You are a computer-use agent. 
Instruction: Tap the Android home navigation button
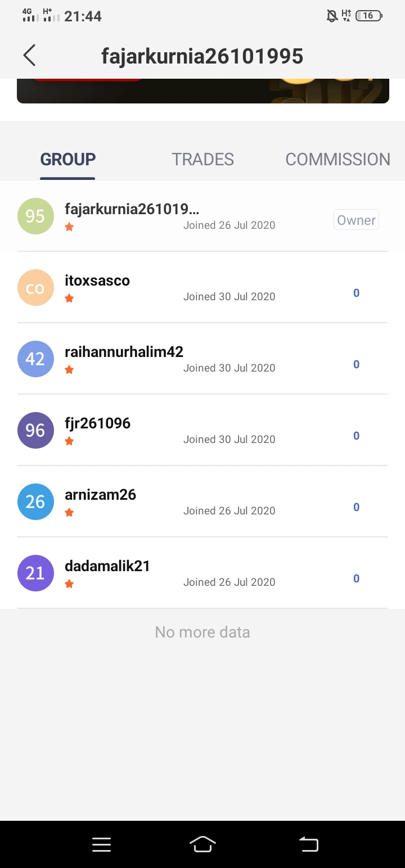[202, 844]
